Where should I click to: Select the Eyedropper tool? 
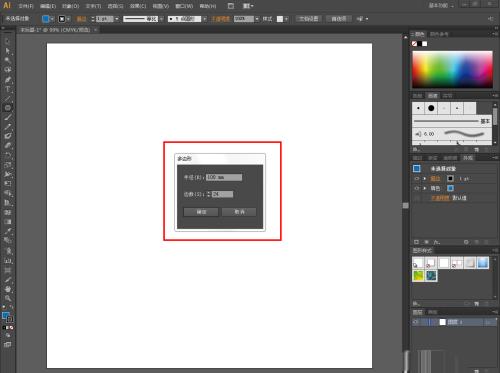click(x=8, y=231)
